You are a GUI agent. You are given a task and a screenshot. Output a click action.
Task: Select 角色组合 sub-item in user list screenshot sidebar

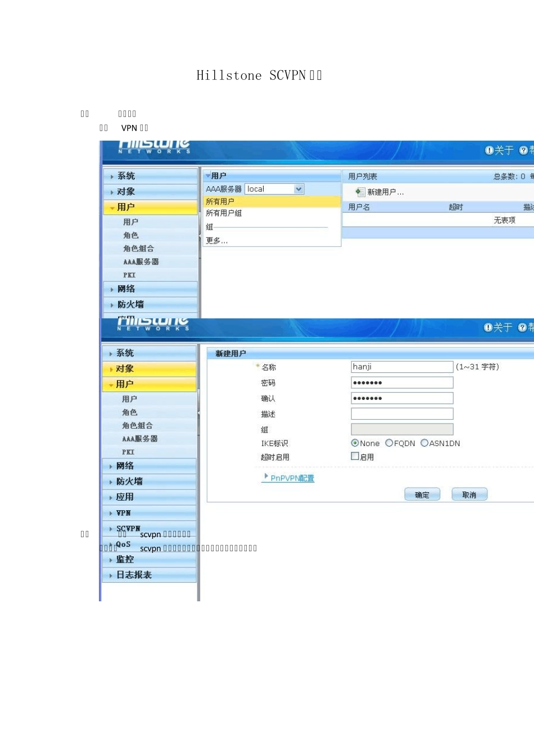tap(138, 248)
